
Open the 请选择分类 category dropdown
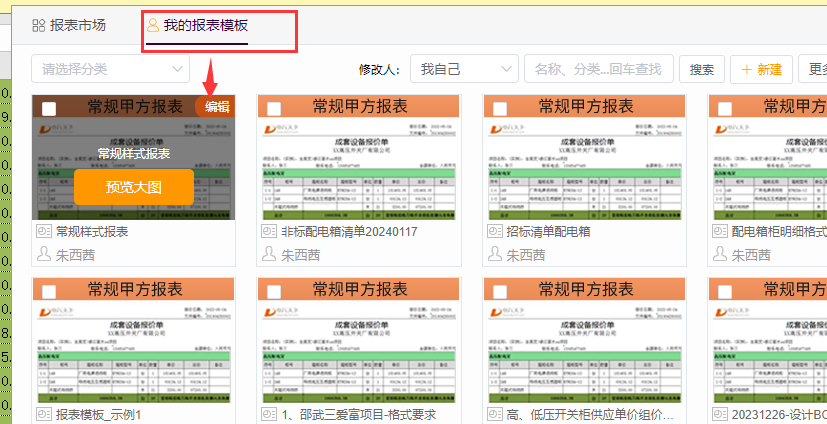110,69
